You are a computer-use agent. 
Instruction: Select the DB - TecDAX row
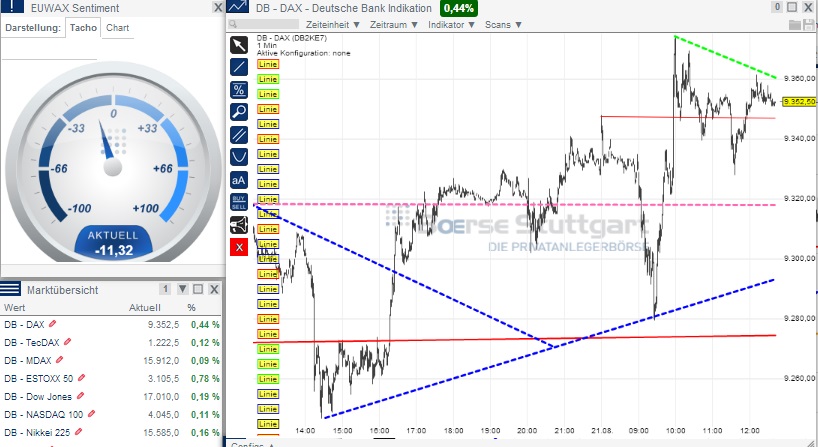[x=112, y=343]
